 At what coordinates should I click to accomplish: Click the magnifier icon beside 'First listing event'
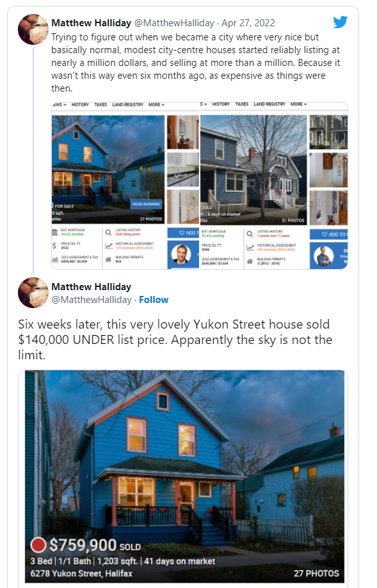108,232
